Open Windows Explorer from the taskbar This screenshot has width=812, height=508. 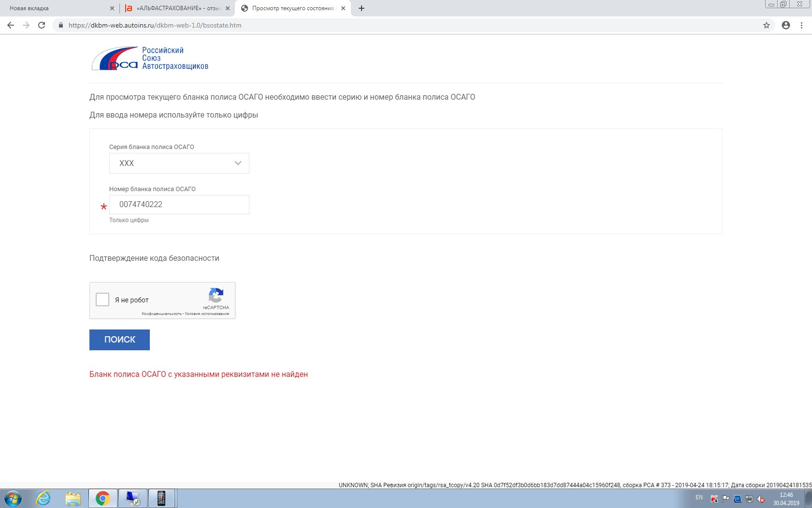(x=73, y=498)
